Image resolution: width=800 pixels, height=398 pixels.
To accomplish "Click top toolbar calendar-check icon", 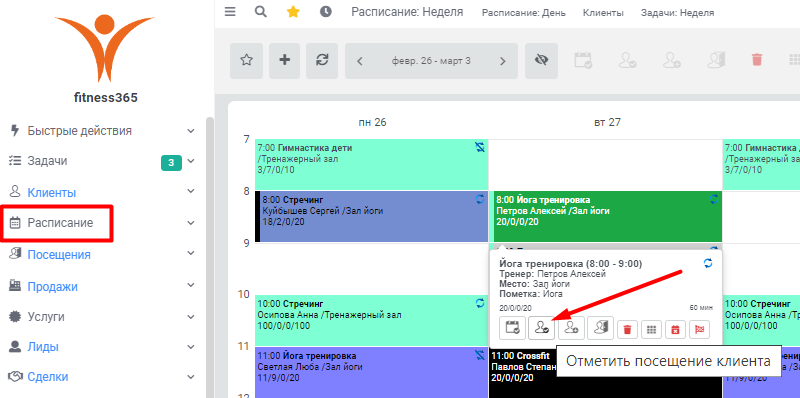I will coord(583,61).
